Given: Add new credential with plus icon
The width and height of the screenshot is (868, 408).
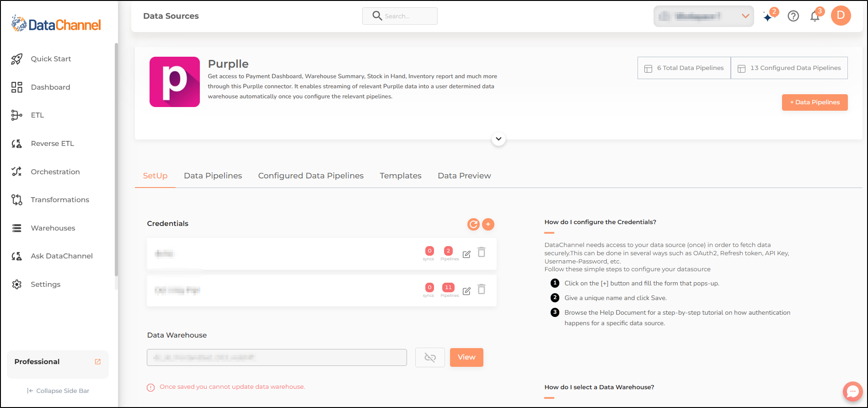Looking at the screenshot, I should click(x=488, y=224).
